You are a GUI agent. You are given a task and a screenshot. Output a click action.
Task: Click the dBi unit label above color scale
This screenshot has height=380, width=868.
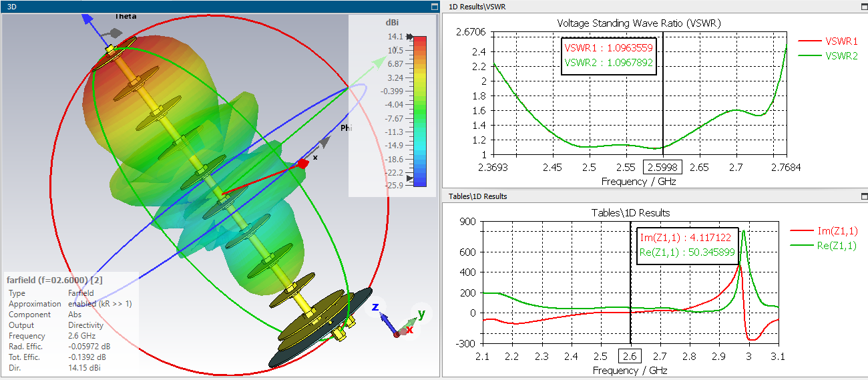[x=392, y=22]
